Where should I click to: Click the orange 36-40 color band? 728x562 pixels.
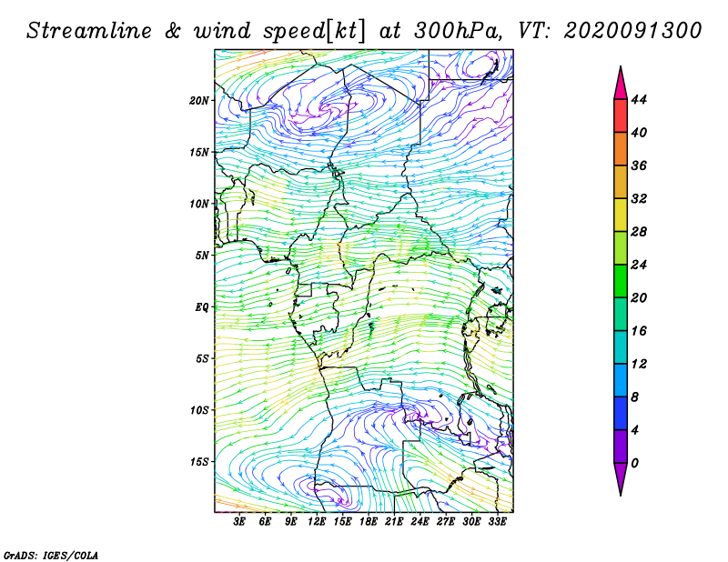[x=621, y=149]
